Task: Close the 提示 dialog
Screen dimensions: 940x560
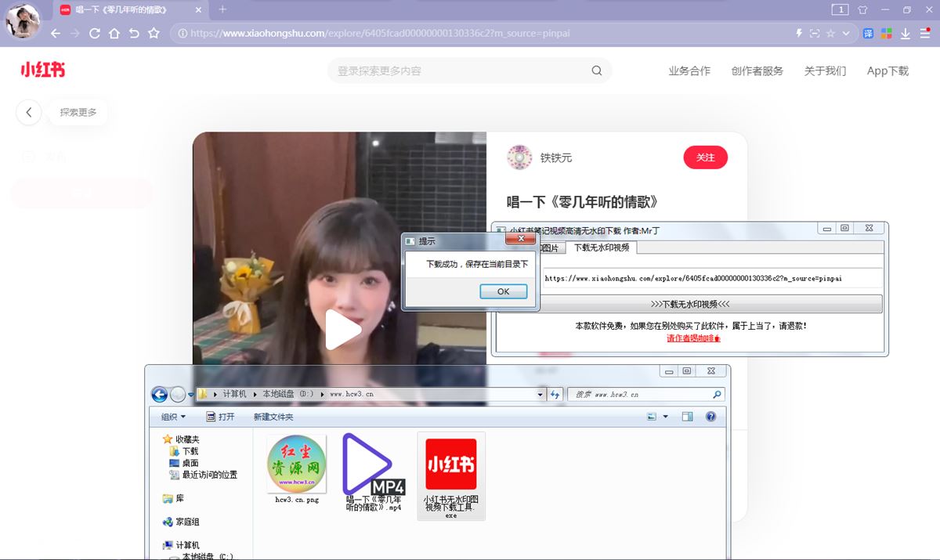Action: click(x=521, y=238)
